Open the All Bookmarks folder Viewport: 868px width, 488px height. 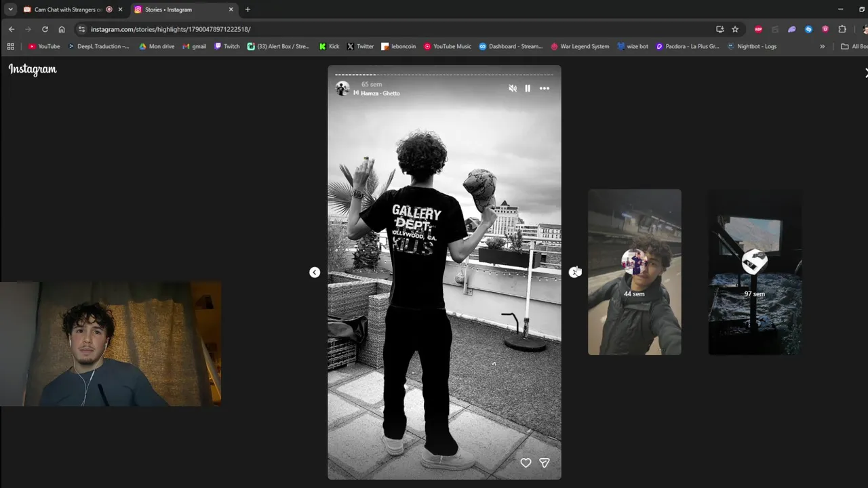[x=854, y=47]
